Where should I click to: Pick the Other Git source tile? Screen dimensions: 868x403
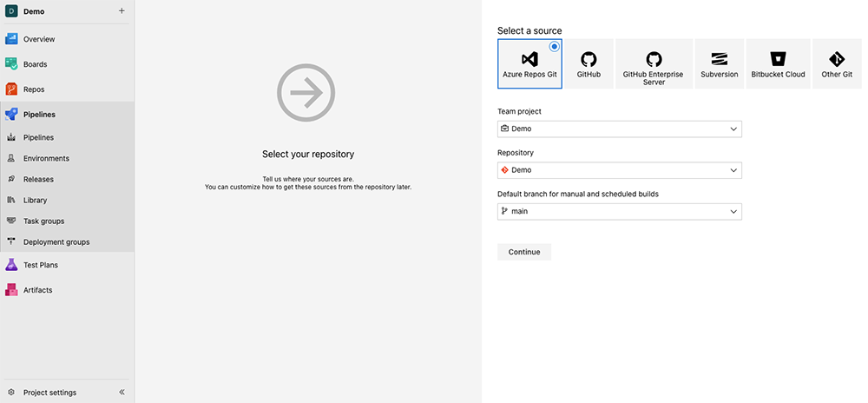[837, 63]
